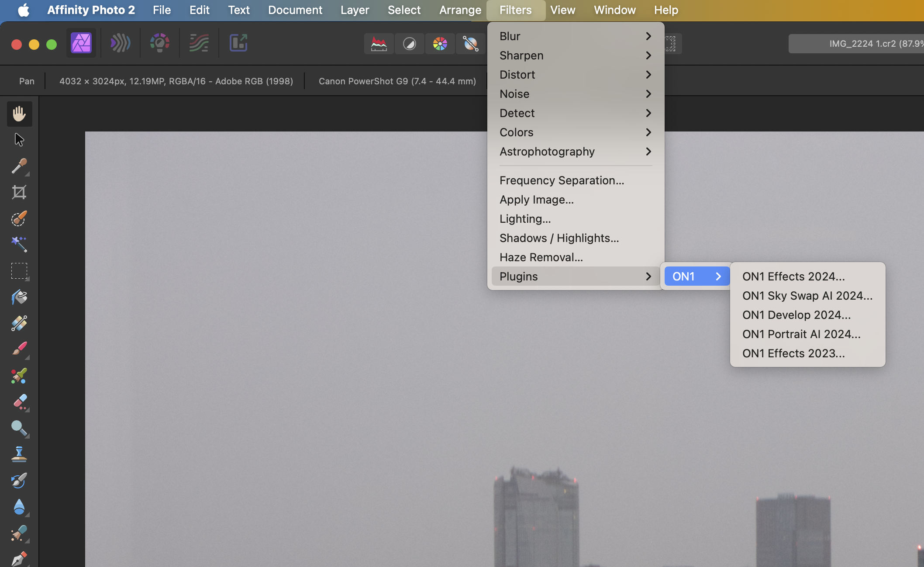Select the Clone stamp tool
Image resolution: width=924 pixels, height=567 pixels.
point(19,454)
